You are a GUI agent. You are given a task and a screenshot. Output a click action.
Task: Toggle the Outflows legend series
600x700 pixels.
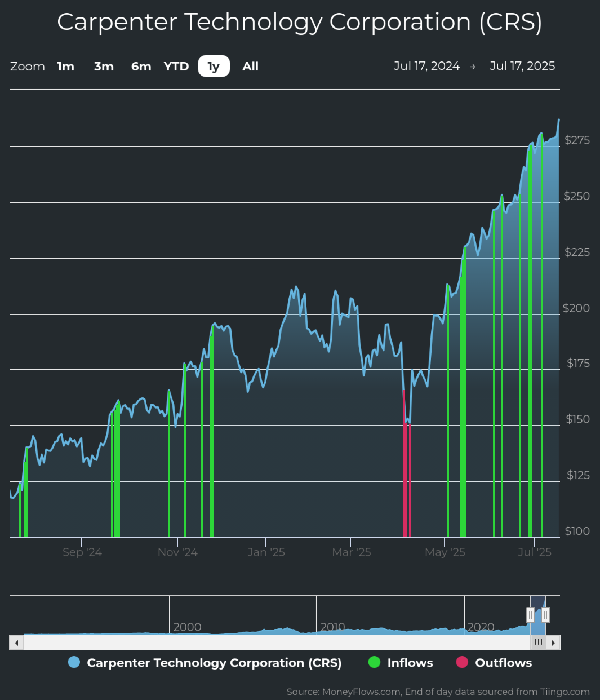(x=494, y=663)
